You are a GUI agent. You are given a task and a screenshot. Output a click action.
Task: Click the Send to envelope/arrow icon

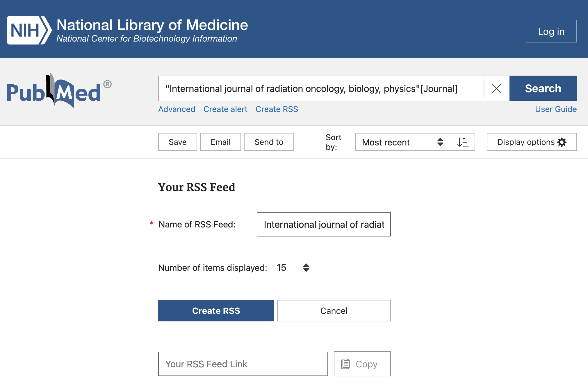(x=268, y=142)
